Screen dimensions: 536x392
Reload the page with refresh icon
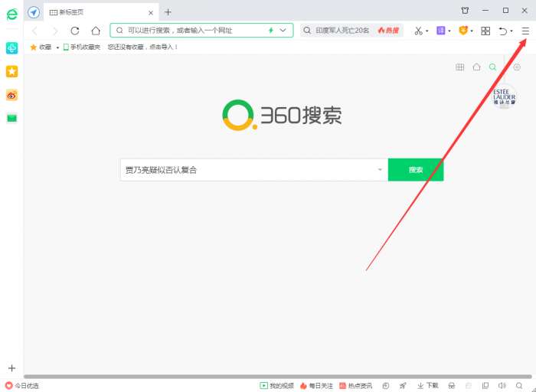pos(75,31)
